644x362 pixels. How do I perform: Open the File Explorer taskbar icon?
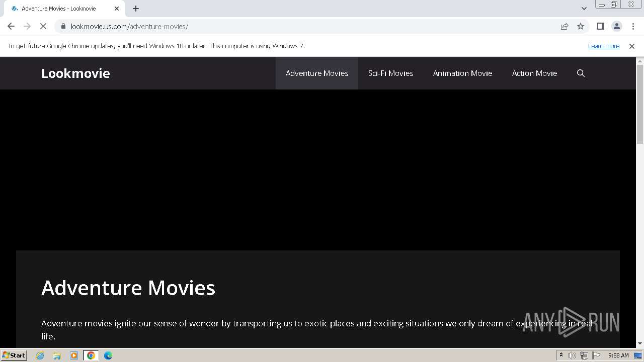pos(57,355)
